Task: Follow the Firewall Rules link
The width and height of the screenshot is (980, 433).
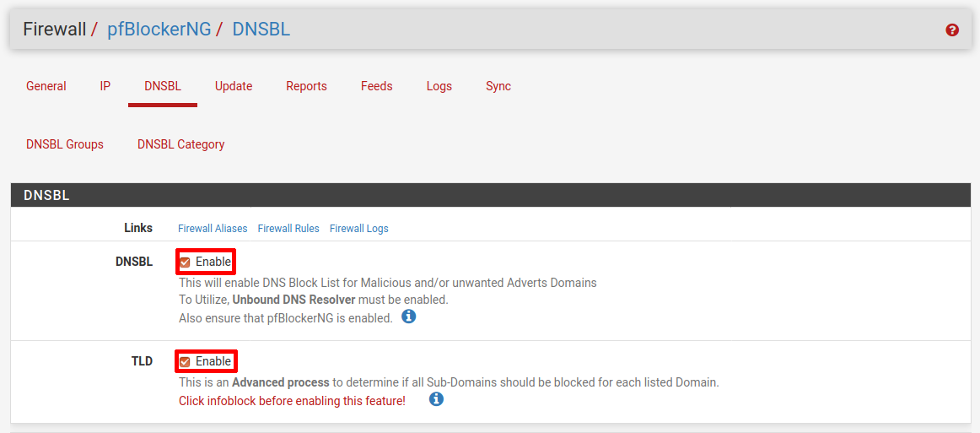Action: click(288, 229)
